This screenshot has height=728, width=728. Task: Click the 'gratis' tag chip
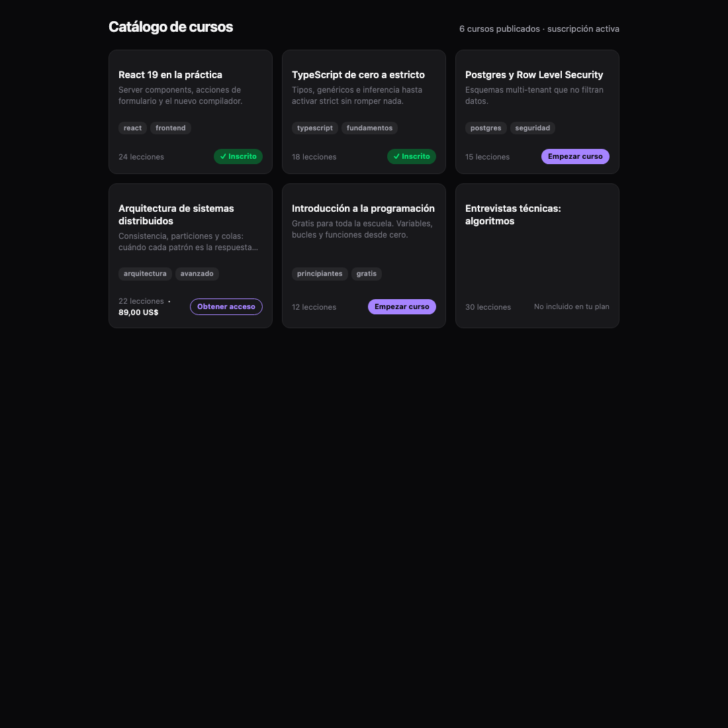(367, 274)
